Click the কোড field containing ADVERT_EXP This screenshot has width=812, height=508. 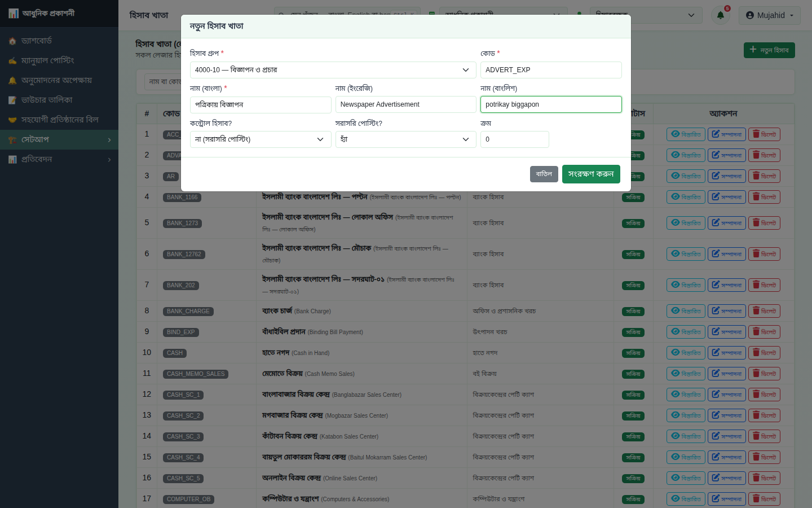(x=551, y=70)
